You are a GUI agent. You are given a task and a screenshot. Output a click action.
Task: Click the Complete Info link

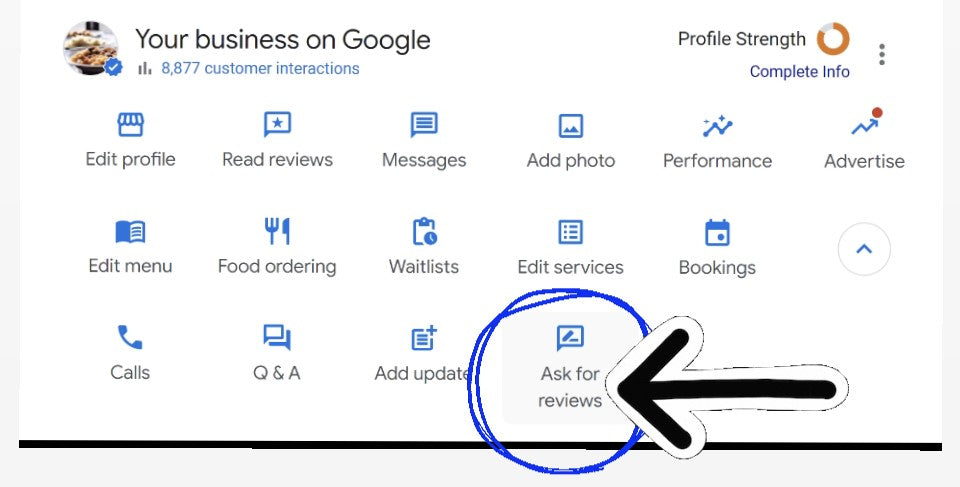point(799,72)
